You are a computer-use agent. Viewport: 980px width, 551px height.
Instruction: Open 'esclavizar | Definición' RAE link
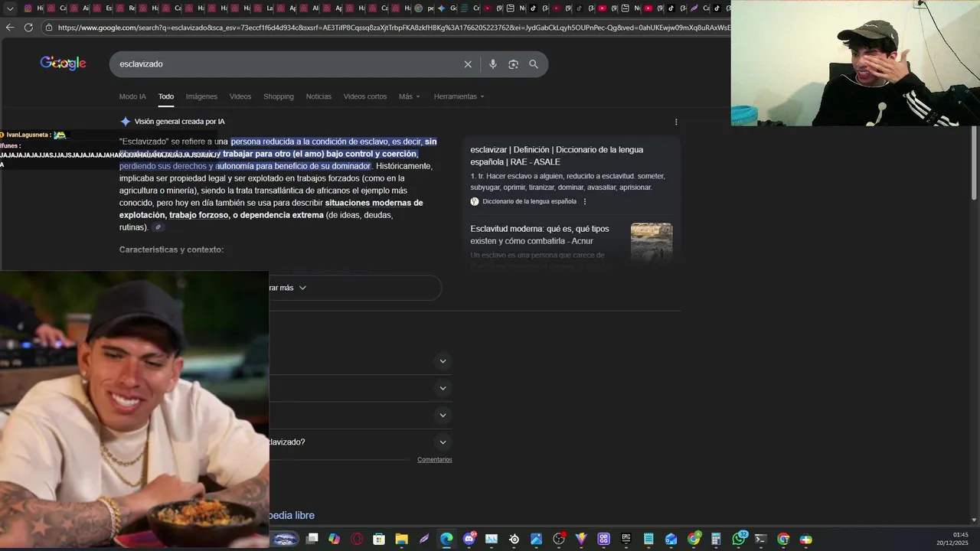tap(557, 156)
